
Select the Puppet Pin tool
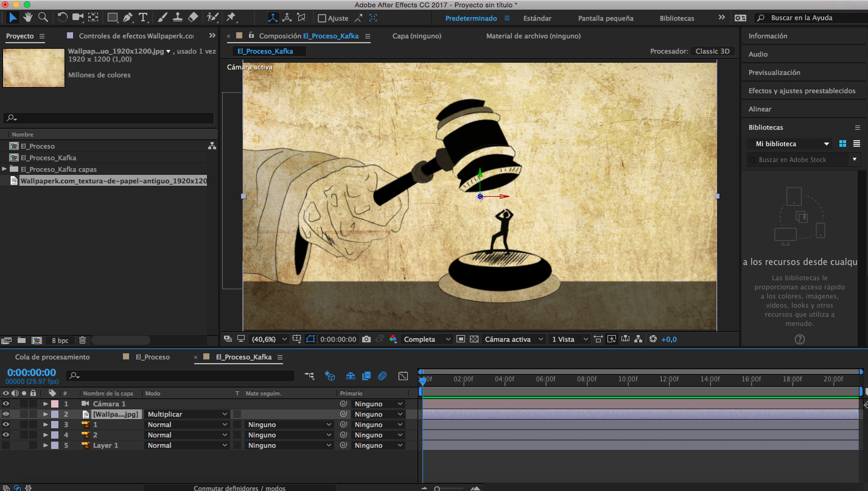click(231, 18)
